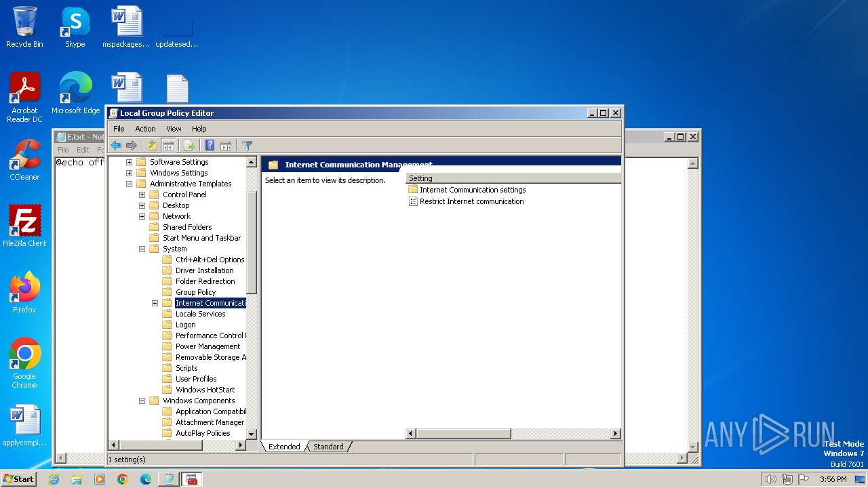Select Restrict Internet communication setting
Image resolution: width=868 pixels, height=488 pixels.
[x=471, y=201]
